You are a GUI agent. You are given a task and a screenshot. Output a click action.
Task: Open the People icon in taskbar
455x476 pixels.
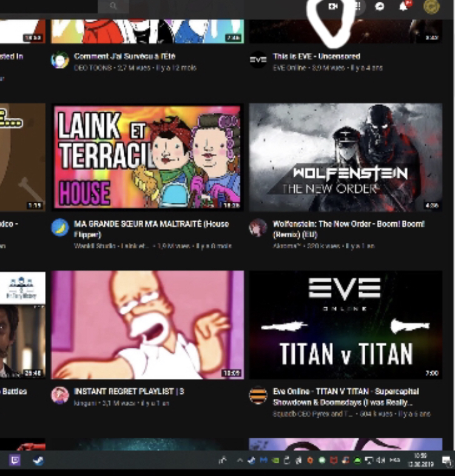[x=222, y=460]
